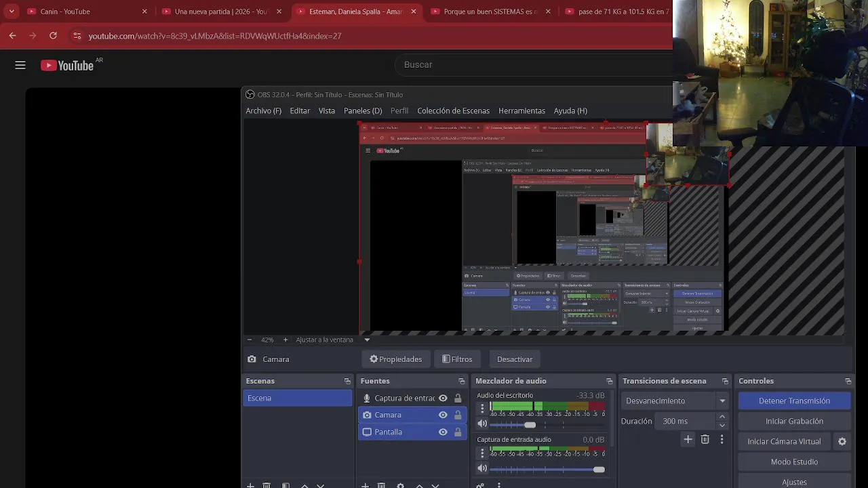Select the 'Camara' source row
Image resolution: width=868 pixels, height=488 pixels.
(x=412, y=415)
